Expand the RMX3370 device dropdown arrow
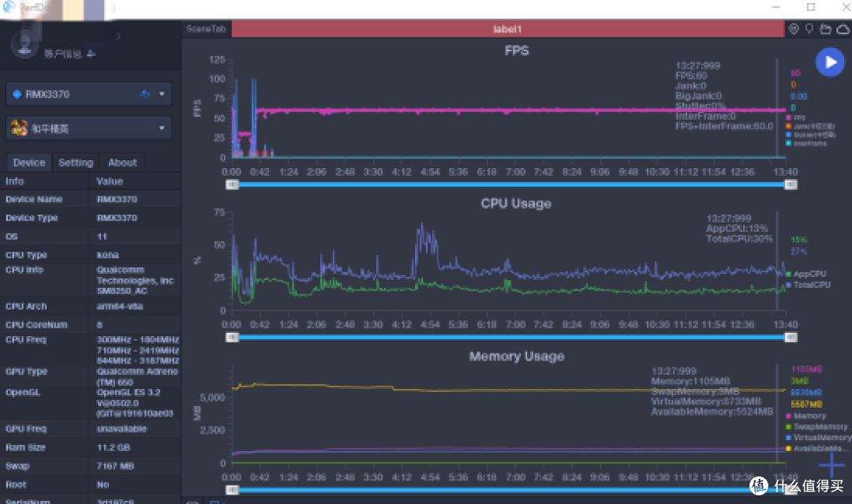This screenshot has height=504, width=852. click(162, 94)
